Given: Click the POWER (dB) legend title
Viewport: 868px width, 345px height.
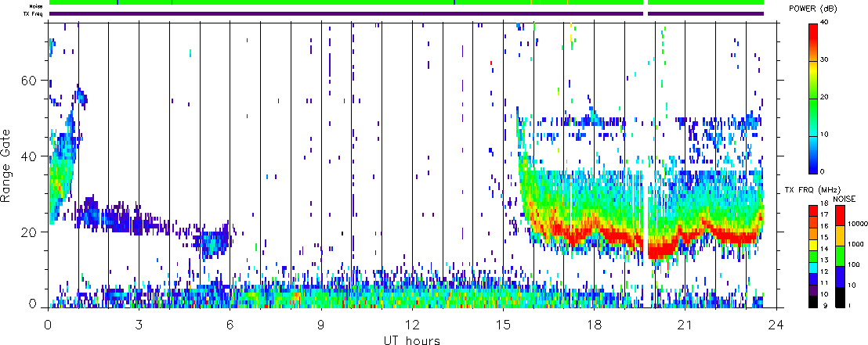Looking at the screenshot, I should point(813,9).
